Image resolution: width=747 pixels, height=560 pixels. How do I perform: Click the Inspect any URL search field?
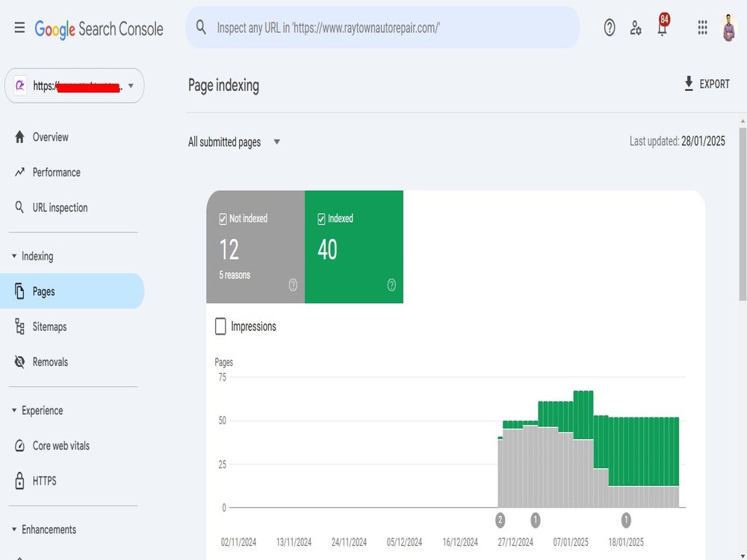point(382,28)
